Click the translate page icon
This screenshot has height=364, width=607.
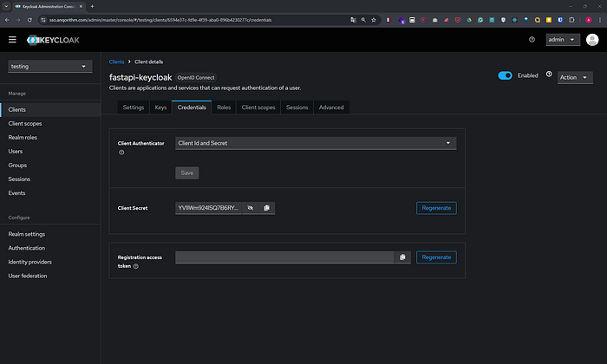click(x=353, y=20)
